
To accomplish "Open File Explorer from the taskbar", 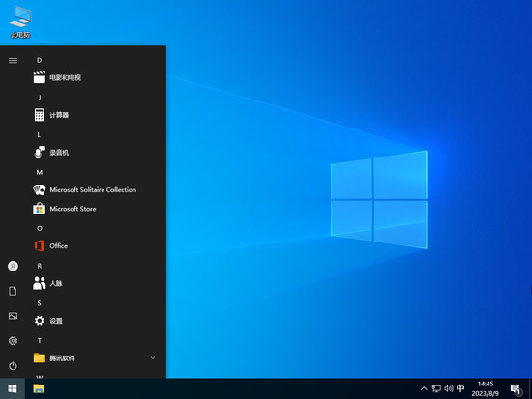I will point(39,388).
